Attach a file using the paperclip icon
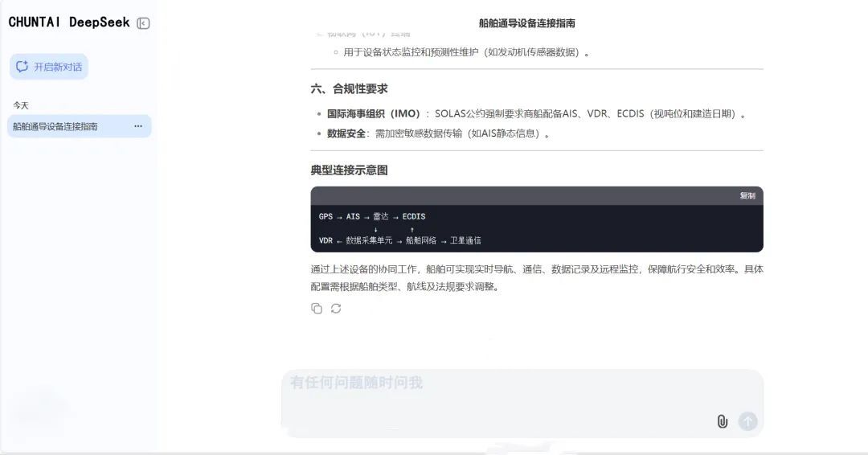The width and height of the screenshot is (868, 455). [x=723, y=421]
